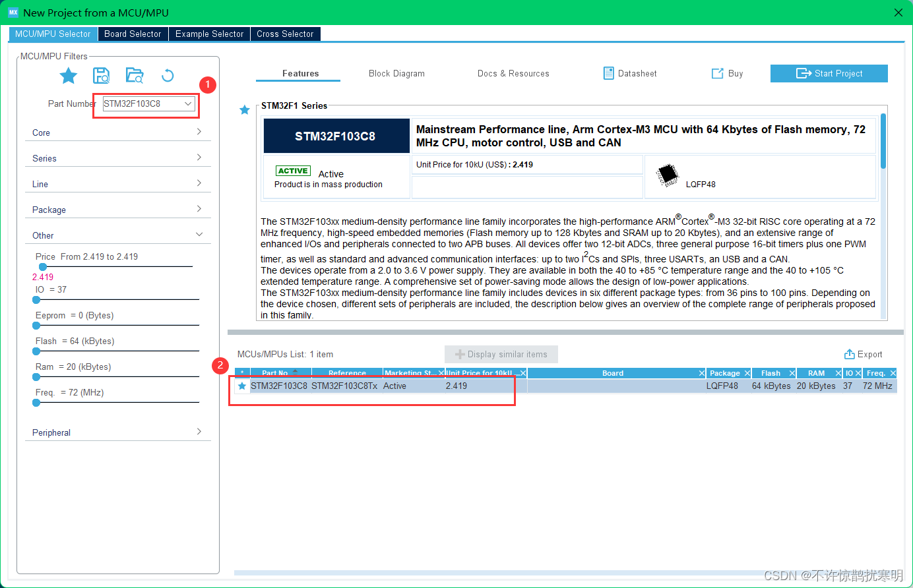Remove the Flash column with its X
Screen dimensions: 913x588
point(792,373)
